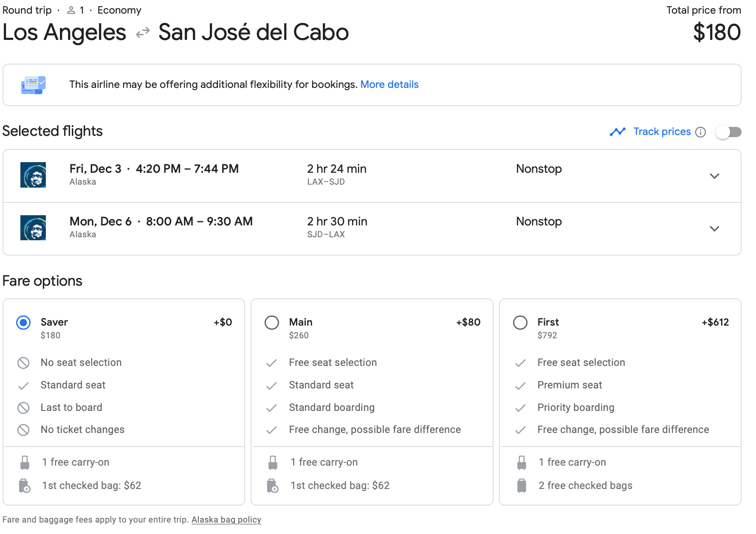The image size is (756, 534).
Task: Click Saver fare carry-on bag icon
Action: (x=25, y=462)
